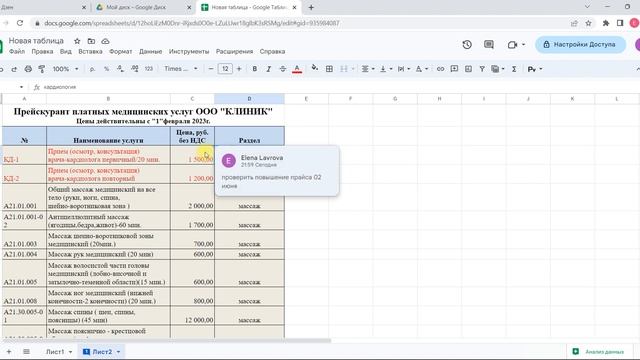Check cloud save status icon
The image size is (640, 360).
pyautogui.click(x=105, y=41)
